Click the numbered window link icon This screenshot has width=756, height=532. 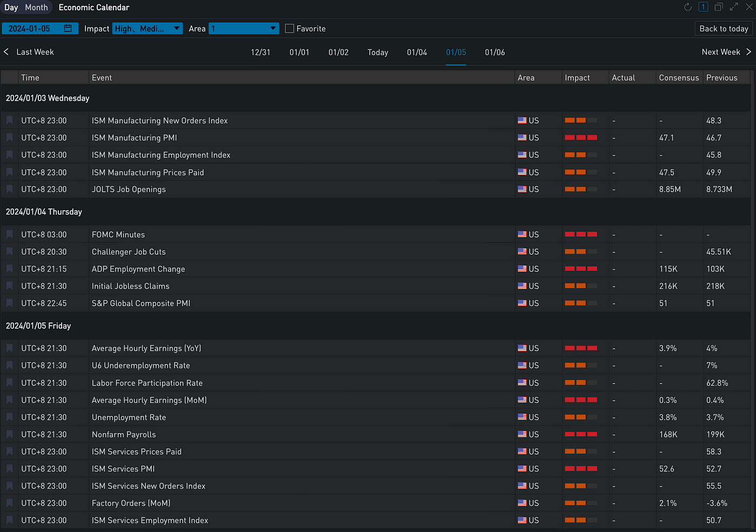(x=703, y=7)
